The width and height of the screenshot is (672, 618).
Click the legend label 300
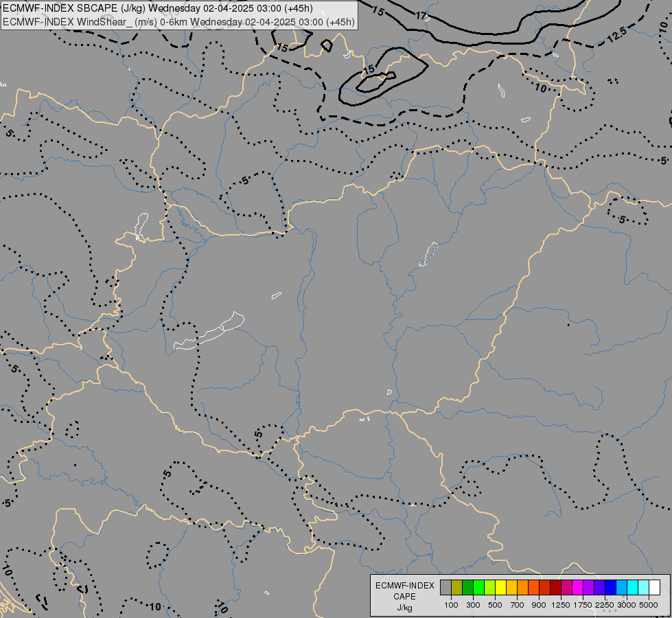473,605
